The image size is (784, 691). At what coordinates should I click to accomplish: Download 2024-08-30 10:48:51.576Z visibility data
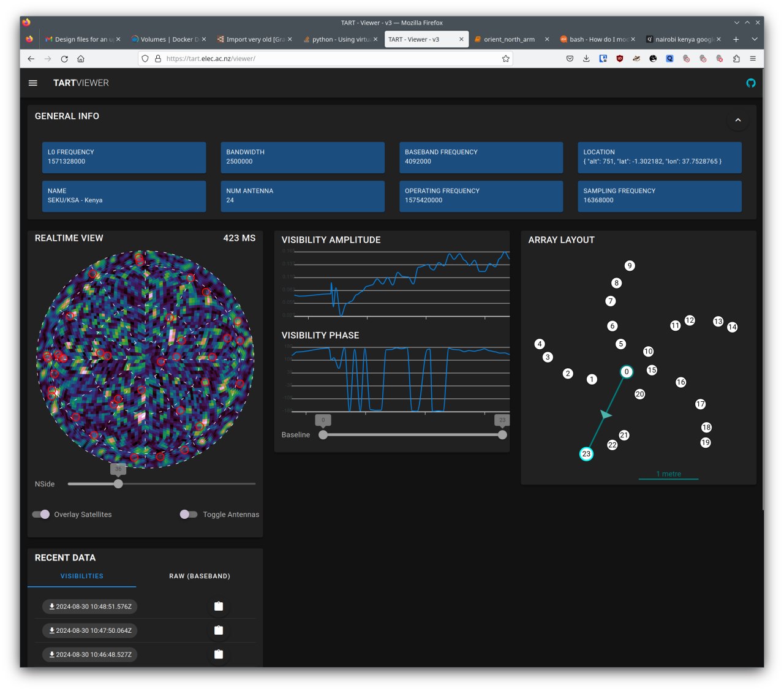pos(90,606)
